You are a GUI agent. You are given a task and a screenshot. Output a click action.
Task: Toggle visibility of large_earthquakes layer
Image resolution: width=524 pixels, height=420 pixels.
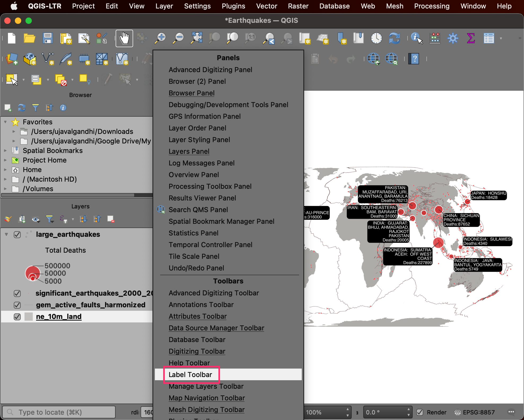[x=17, y=235]
